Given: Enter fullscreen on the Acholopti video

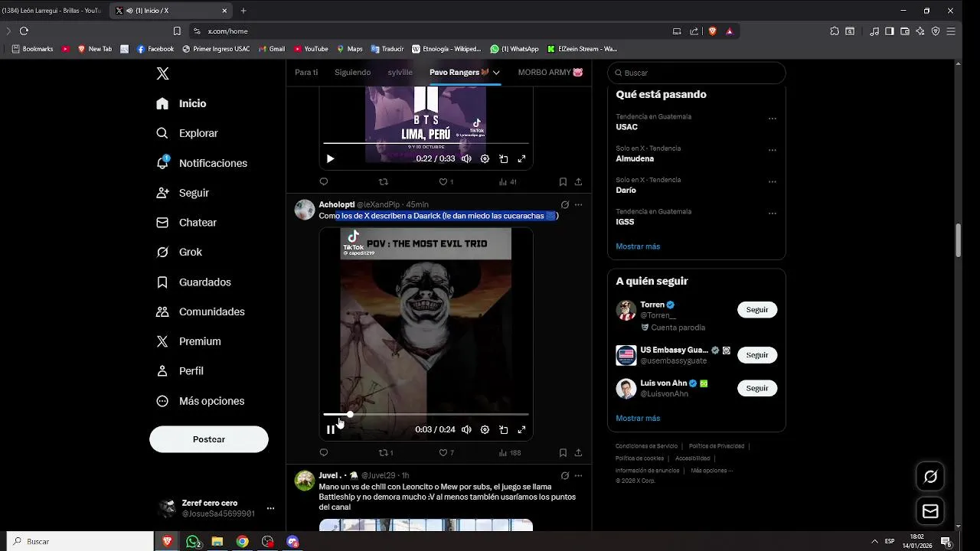Looking at the screenshot, I should 521,429.
